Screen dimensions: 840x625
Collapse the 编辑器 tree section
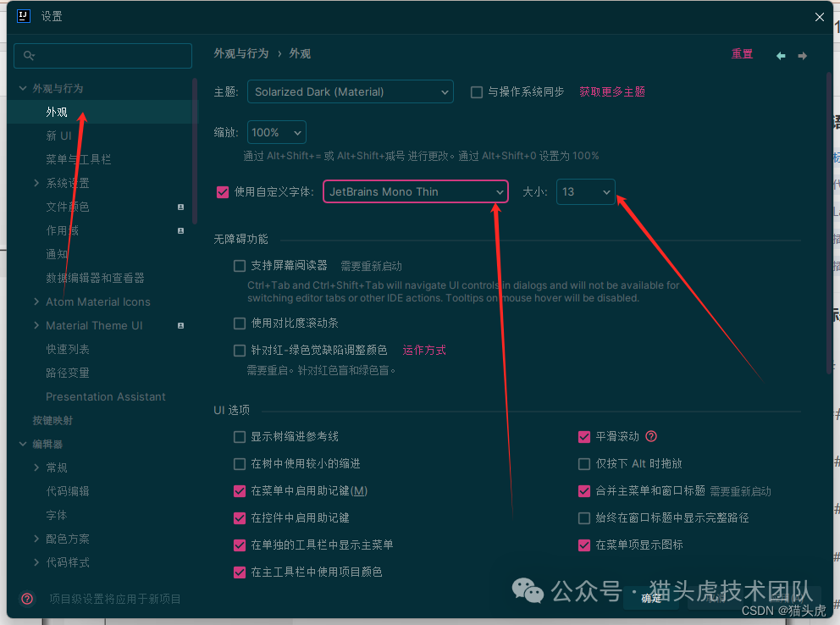click(23, 444)
